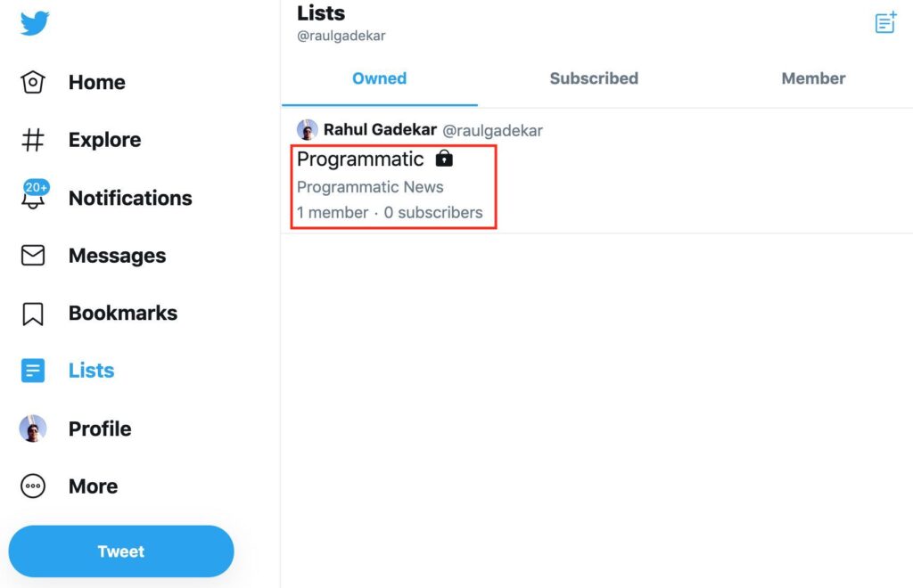Select the Home icon in the sidebar
The width and height of the screenshot is (913, 588).
(x=32, y=81)
